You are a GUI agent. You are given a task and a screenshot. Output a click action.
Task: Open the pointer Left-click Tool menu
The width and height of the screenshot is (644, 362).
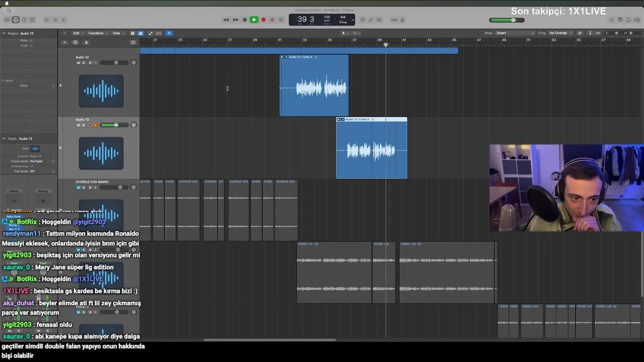pos(344,33)
